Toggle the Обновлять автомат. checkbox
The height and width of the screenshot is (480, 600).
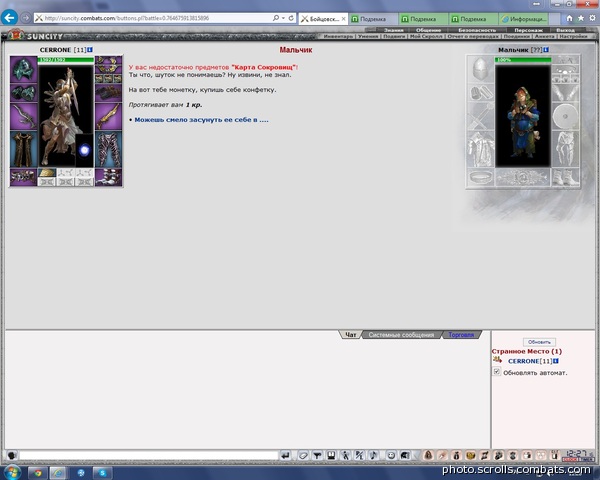pos(497,372)
